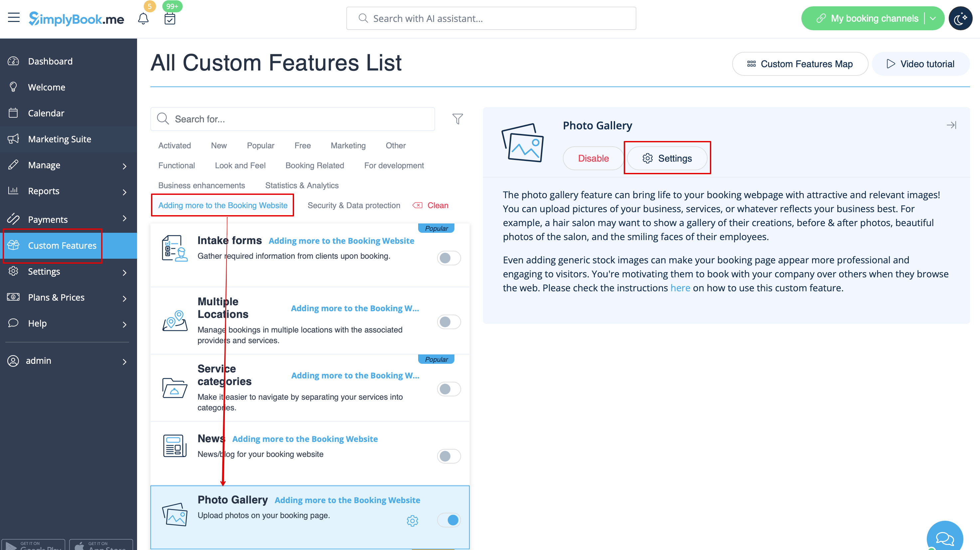Filter by the Other tab
Screen dimensions: 980x550
(396, 145)
